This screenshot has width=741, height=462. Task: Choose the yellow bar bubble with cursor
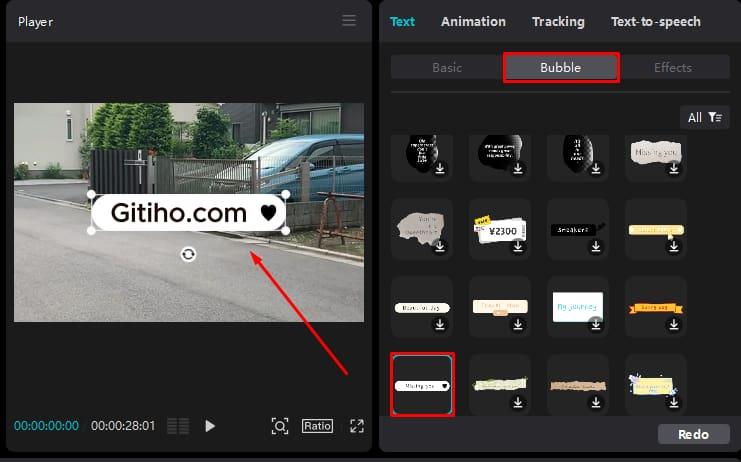[x=655, y=228]
